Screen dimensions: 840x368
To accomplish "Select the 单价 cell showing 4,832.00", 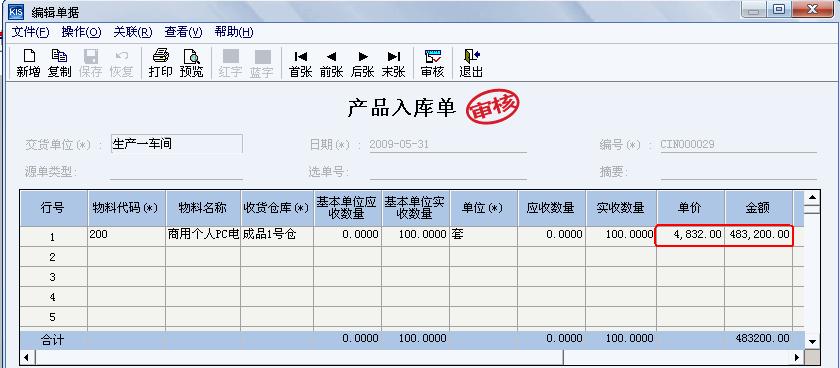I will point(691,235).
